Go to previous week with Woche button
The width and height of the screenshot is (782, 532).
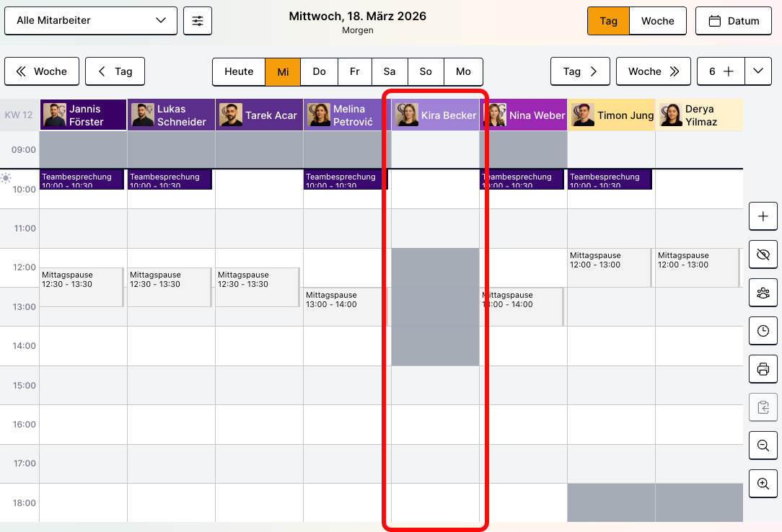[x=42, y=71]
